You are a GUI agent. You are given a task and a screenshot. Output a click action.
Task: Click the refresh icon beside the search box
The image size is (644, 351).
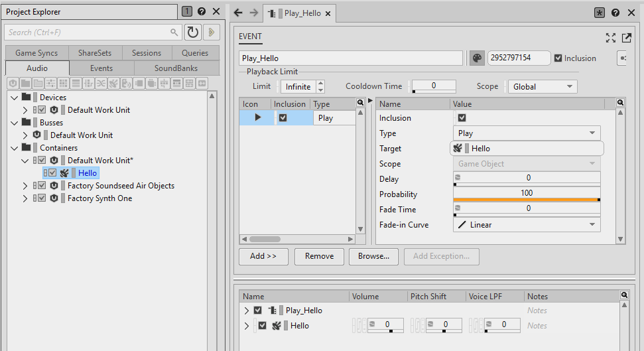[193, 32]
